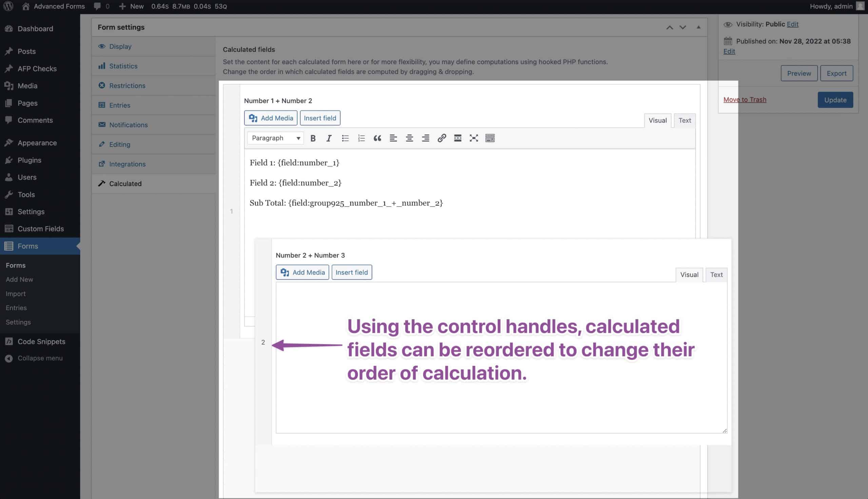The height and width of the screenshot is (499, 868).
Task: Toggle bold formatting in editor toolbar
Action: 313,138
